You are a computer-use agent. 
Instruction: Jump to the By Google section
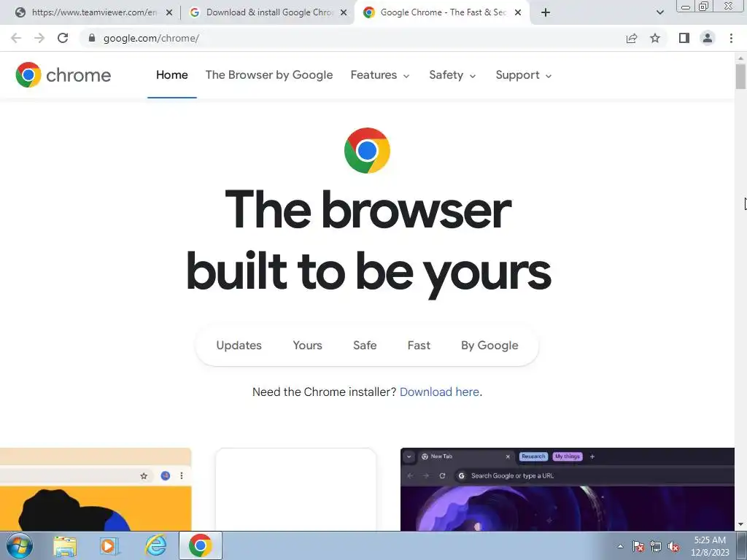(x=489, y=345)
